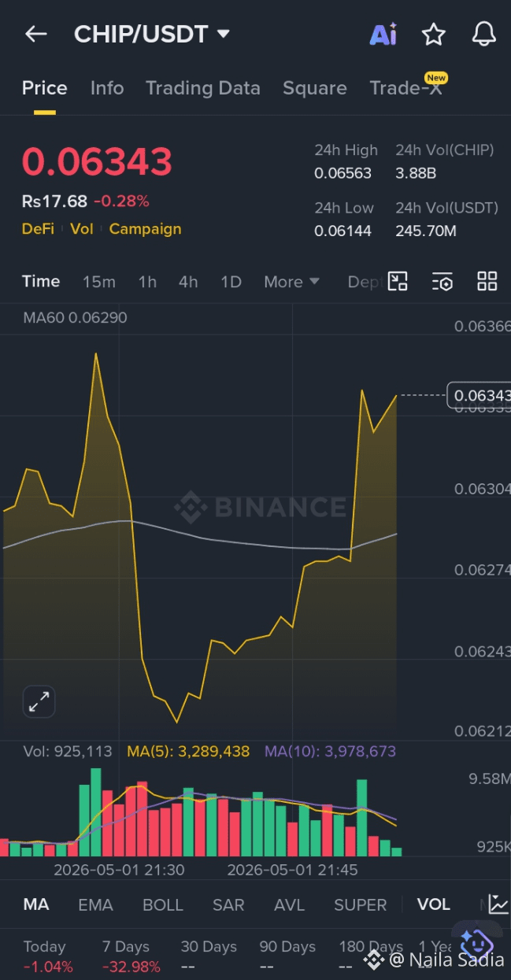511x980 pixels.
Task: Open the AI assistant icon
Action: click(383, 34)
